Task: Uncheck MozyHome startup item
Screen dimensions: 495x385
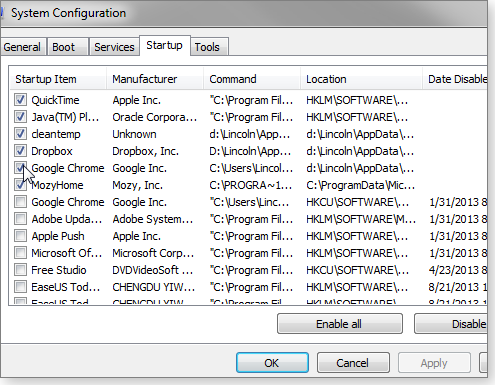Action: coord(20,185)
